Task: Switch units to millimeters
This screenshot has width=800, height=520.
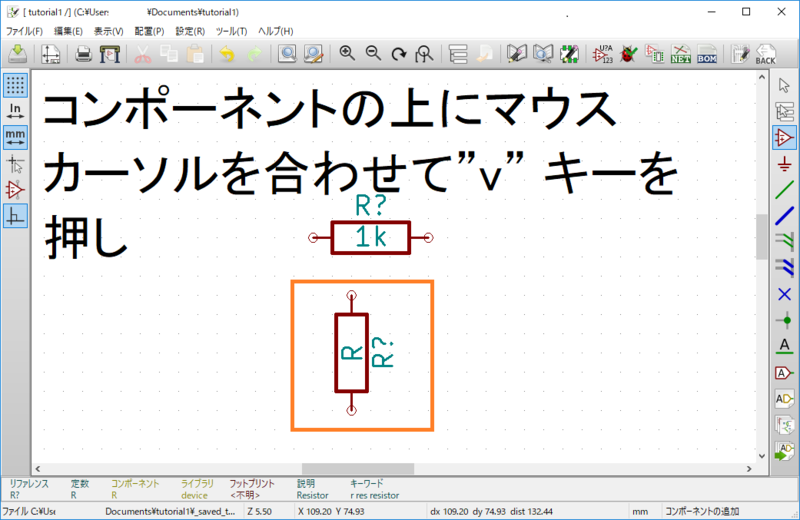Action: pos(15,137)
